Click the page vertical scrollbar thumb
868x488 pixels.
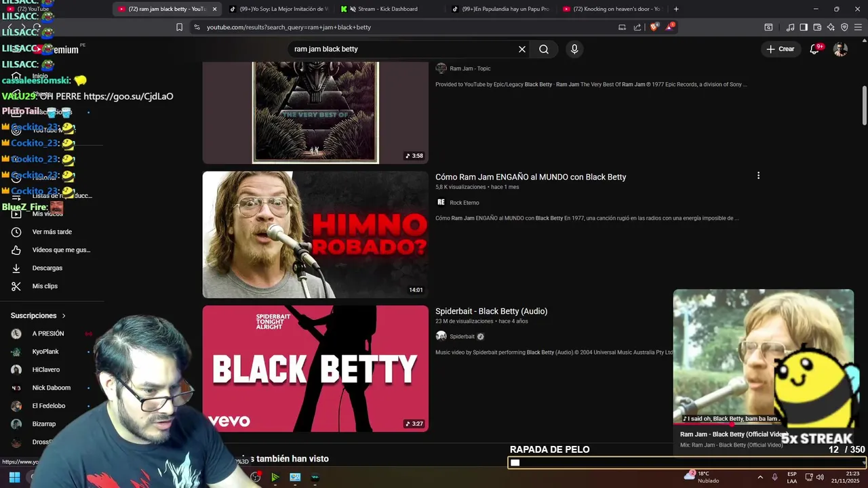[x=865, y=106]
